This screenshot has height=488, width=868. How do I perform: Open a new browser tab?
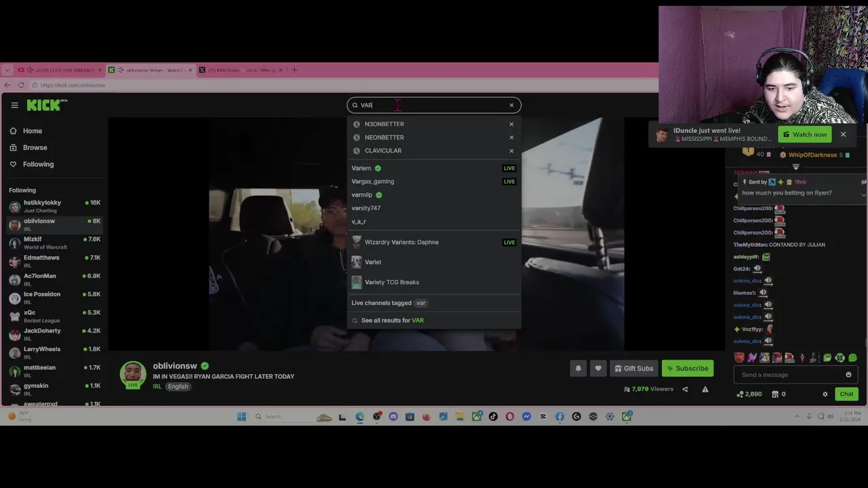coord(294,70)
